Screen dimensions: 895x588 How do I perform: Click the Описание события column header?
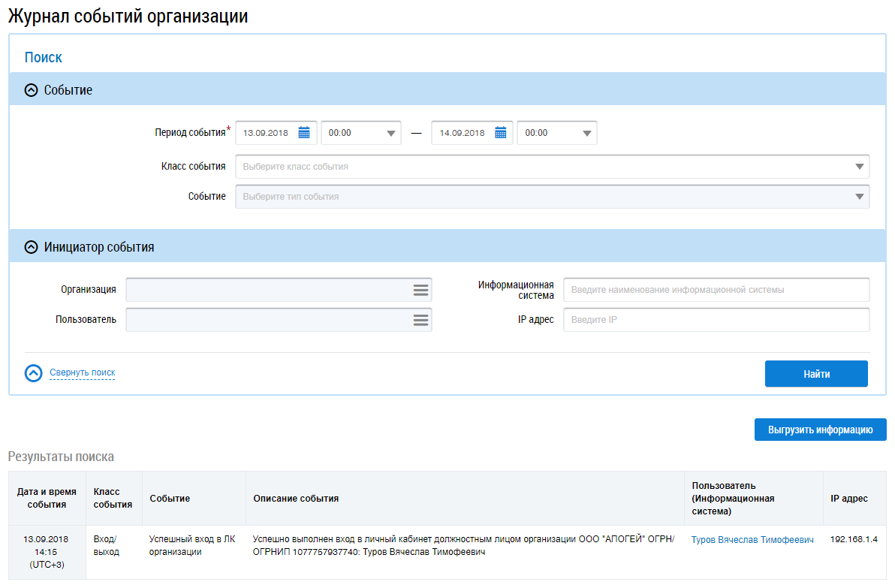[296, 499]
